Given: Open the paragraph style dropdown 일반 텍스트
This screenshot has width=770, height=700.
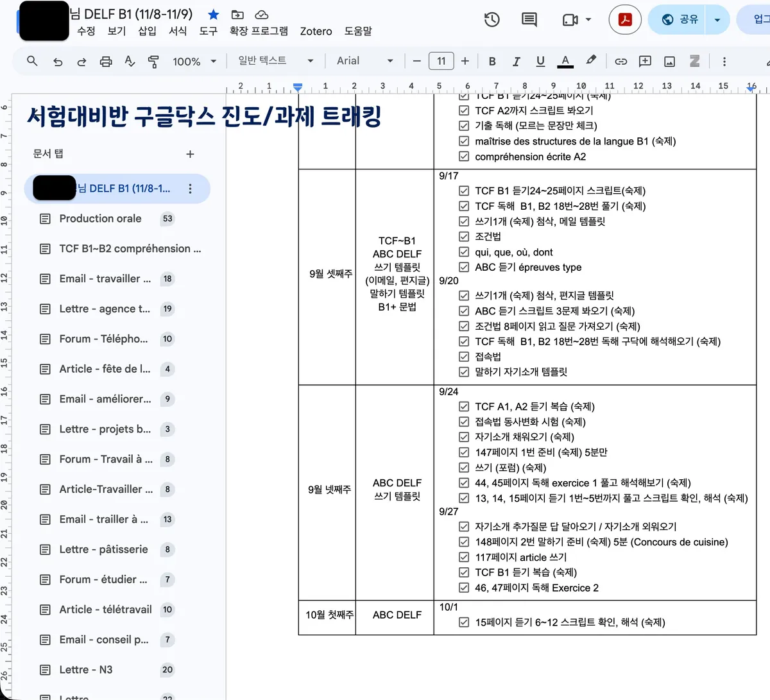Looking at the screenshot, I should tap(276, 61).
